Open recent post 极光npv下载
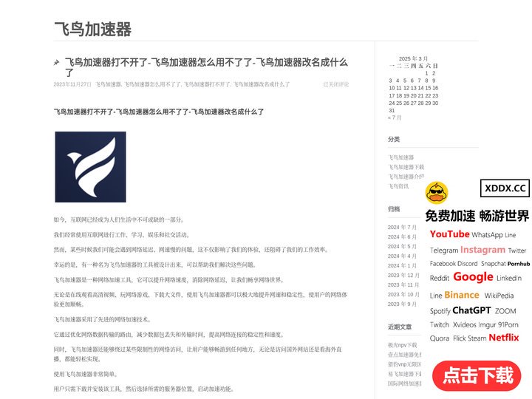 click(x=403, y=345)
